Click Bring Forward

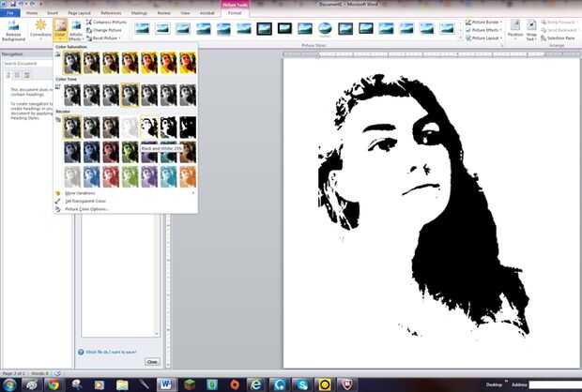(x=559, y=23)
